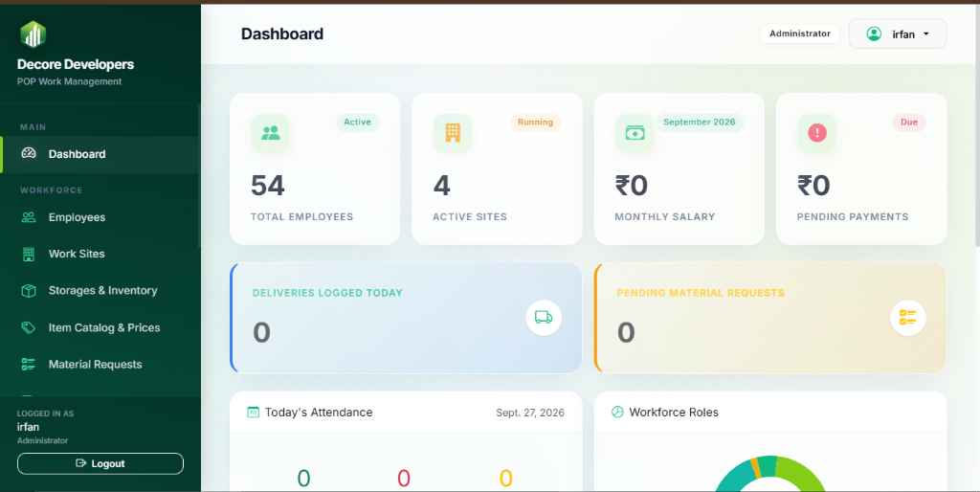Click the Work Sites building icon

click(x=29, y=254)
